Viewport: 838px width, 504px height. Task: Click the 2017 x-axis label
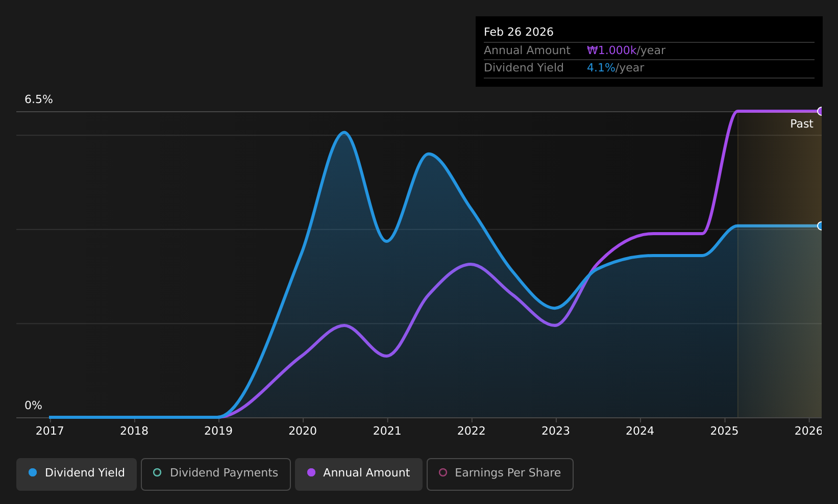50,431
